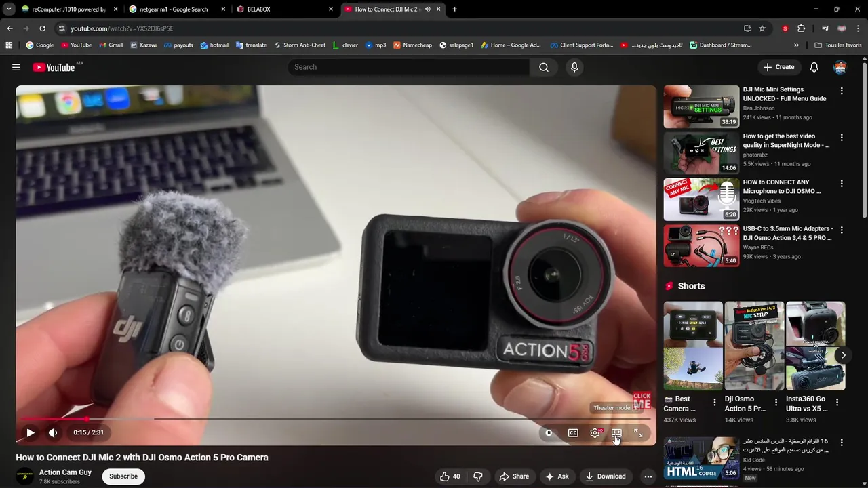Download the video
The height and width of the screenshot is (488, 868).
pyautogui.click(x=606, y=476)
